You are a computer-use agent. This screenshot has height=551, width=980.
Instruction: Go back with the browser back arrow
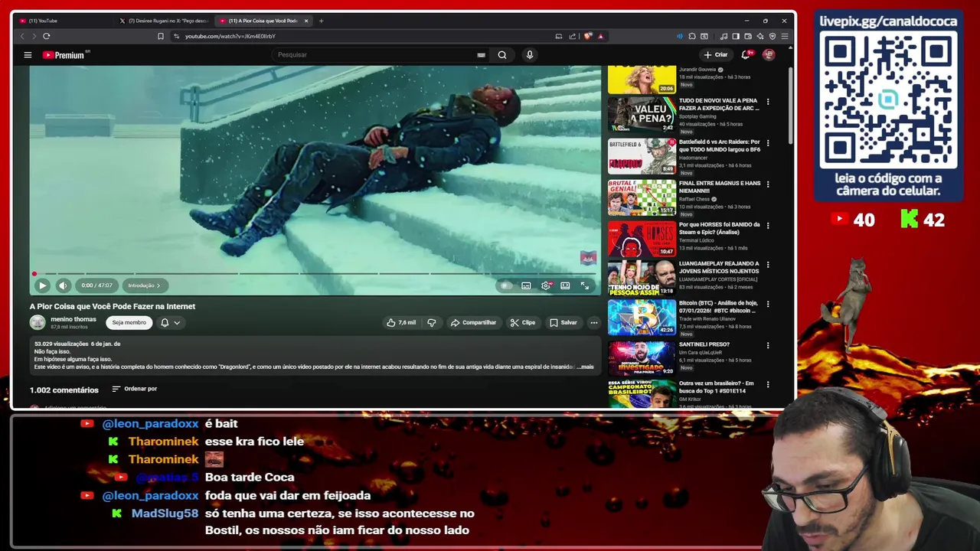(21, 36)
